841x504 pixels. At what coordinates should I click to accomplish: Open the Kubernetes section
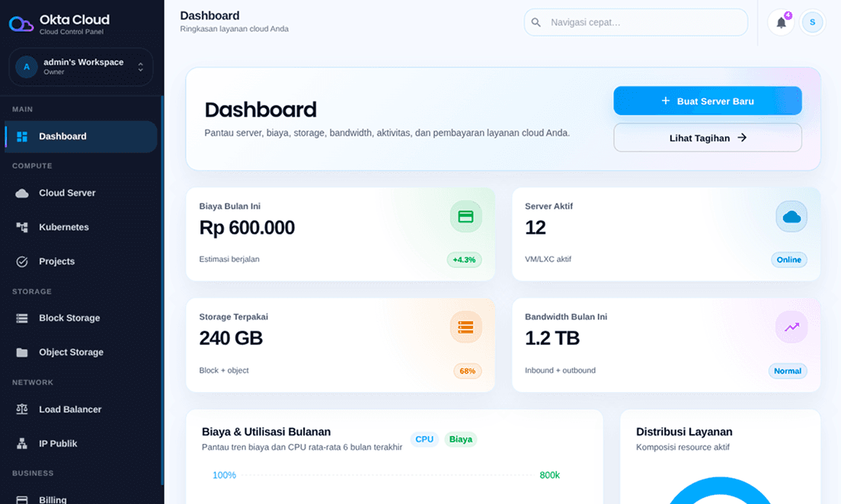tap(81, 228)
